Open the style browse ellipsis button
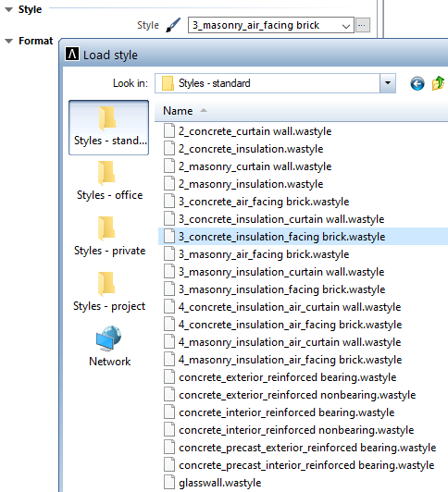 tap(362, 25)
